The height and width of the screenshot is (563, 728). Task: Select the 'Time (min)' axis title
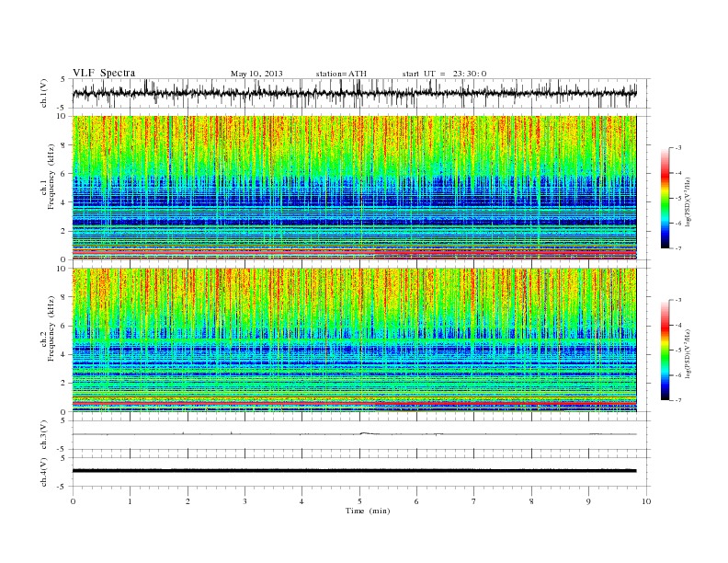(368, 511)
